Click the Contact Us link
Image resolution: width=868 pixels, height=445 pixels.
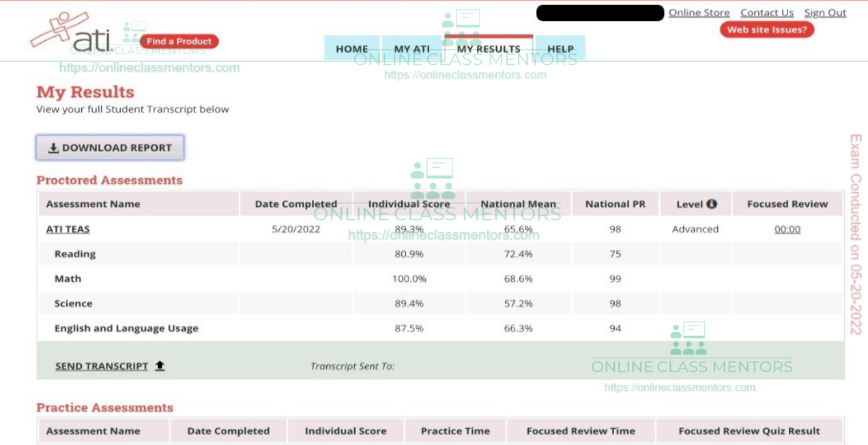tap(766, 13)
